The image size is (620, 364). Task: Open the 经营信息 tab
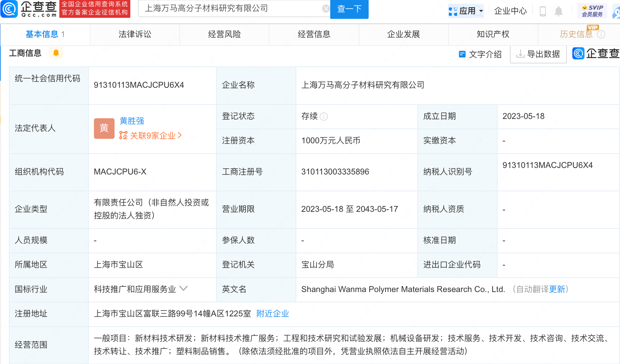tap(314, 34)
